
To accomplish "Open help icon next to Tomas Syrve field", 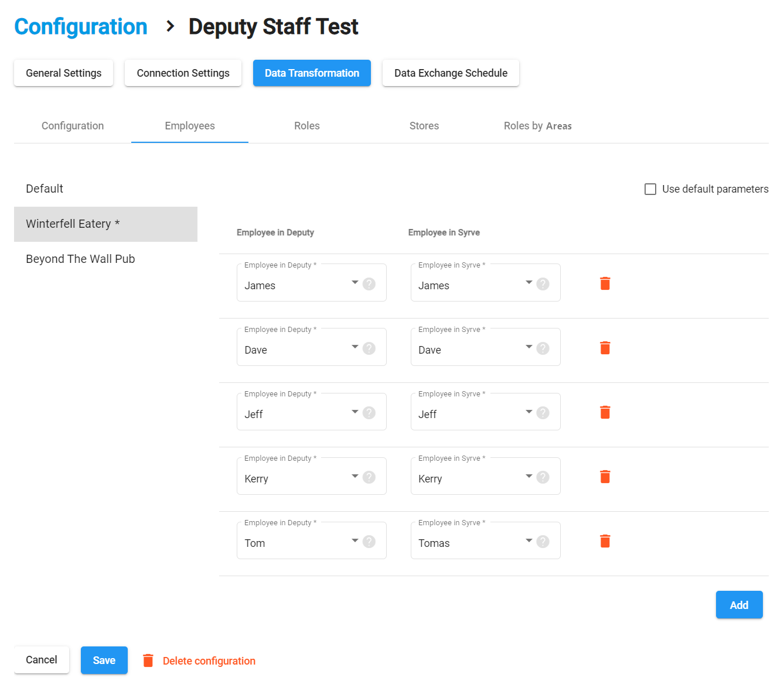I will 543,542.
